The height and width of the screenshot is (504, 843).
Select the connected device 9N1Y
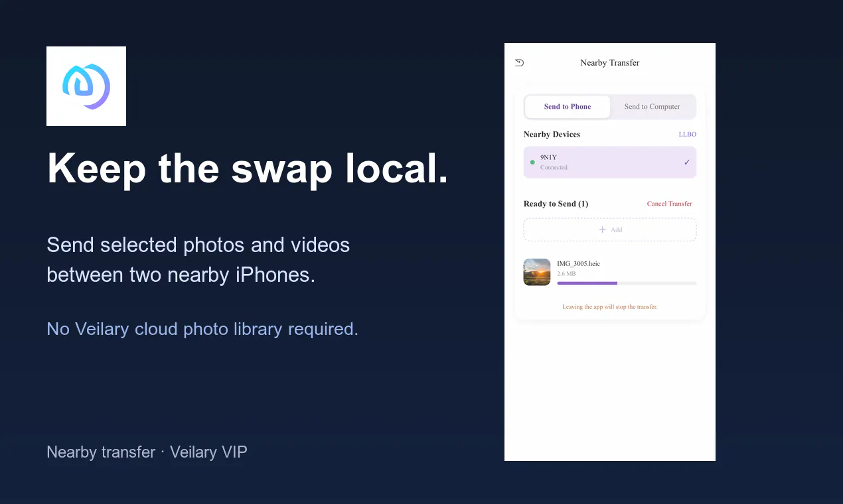click(x=610, y=162)
